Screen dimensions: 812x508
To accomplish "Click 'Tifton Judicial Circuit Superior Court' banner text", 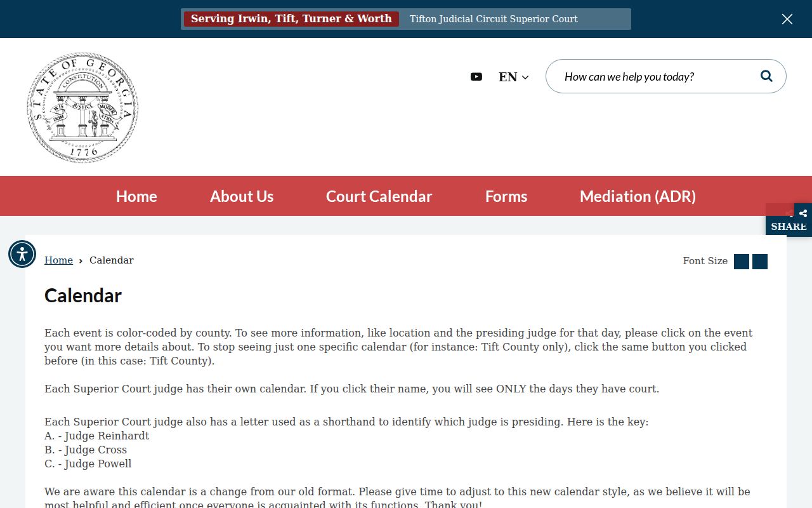I will tap(494, 19).
